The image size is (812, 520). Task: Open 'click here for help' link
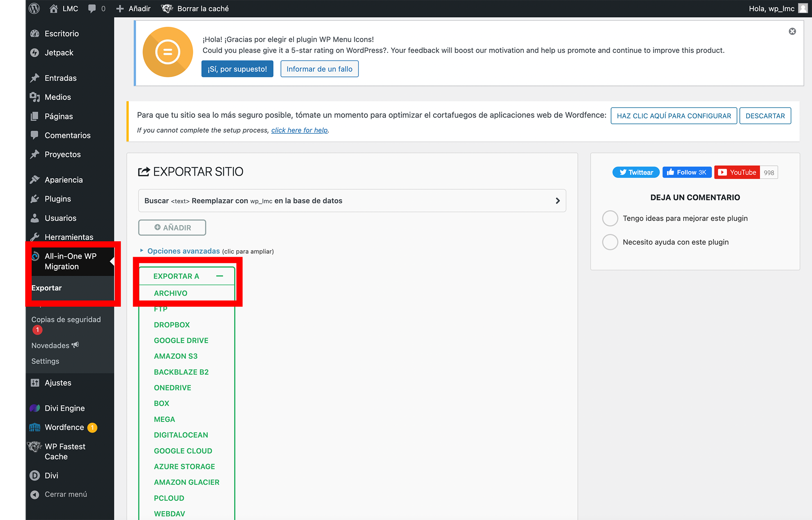pyautogui.click(x=300, y=130)
